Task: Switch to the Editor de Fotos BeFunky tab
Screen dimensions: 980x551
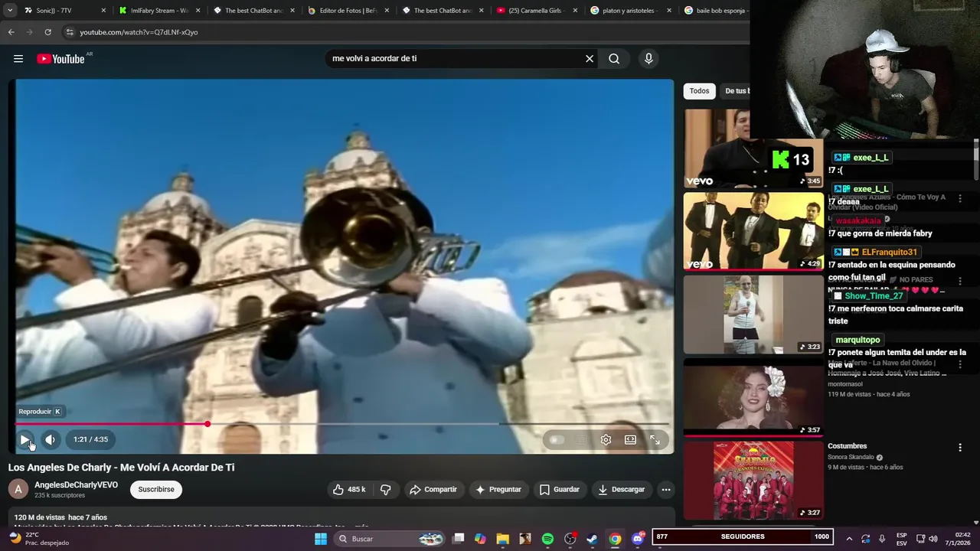Action: click(x=348, y=11)
